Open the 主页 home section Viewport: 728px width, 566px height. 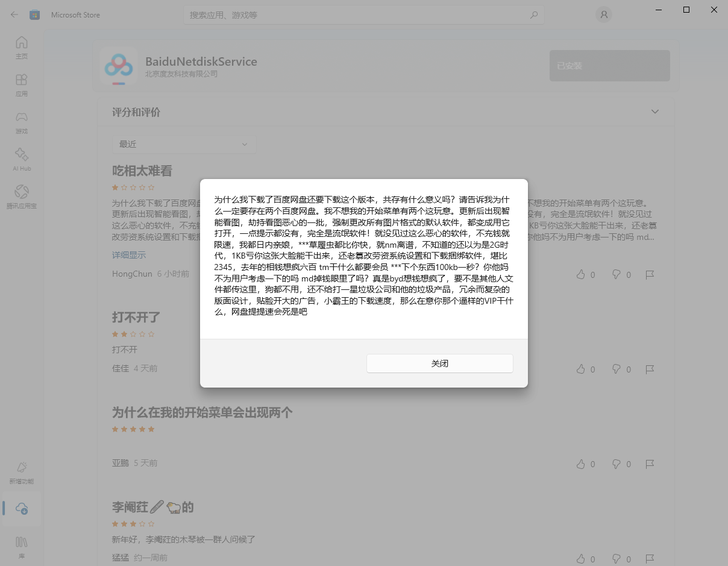(22, 48)
